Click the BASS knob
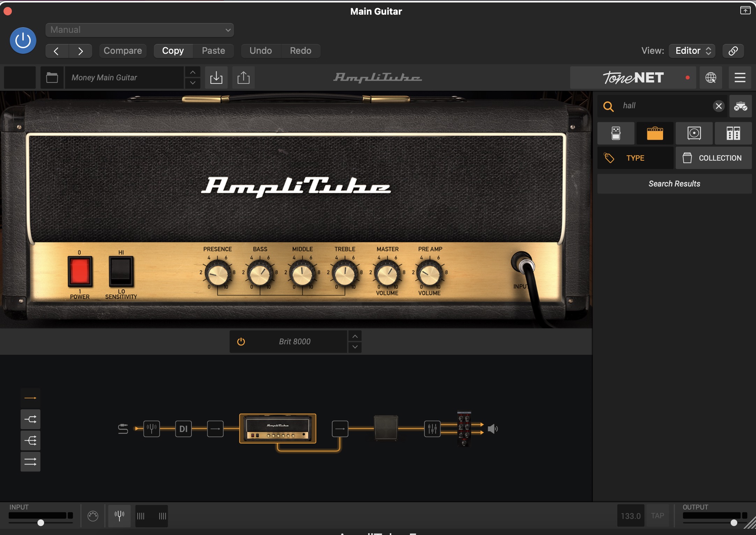This screenshot has height=535, width=756. point(260,274)
